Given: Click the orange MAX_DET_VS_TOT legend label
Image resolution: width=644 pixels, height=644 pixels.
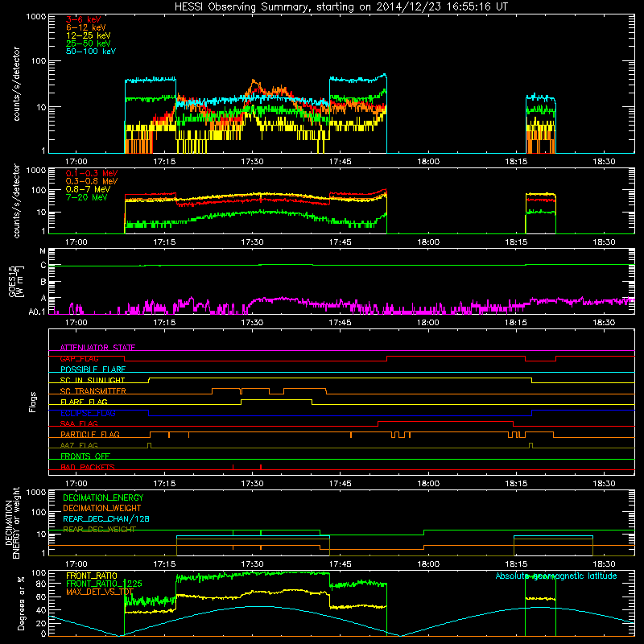Looking at the screenshot, I should (100, 592).
